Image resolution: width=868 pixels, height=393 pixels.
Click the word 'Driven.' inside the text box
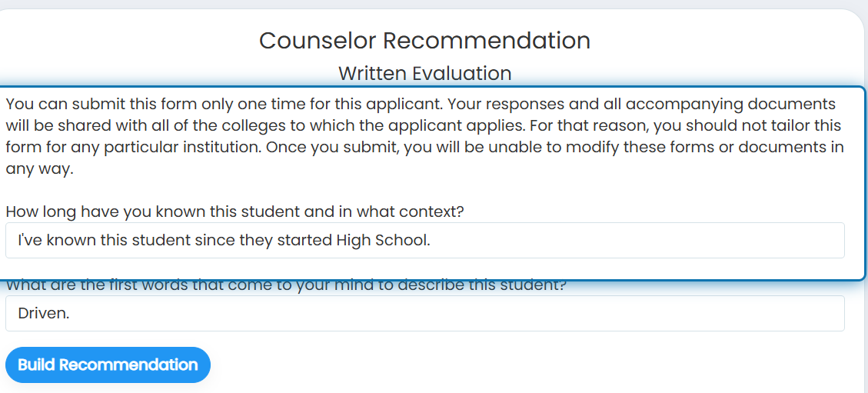[x=44, y=313]
